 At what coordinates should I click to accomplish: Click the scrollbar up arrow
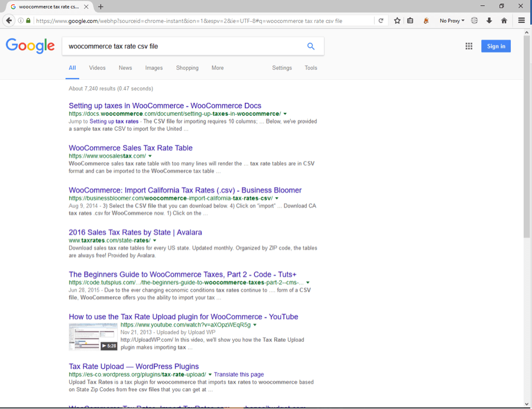click(x=527, y=33)
